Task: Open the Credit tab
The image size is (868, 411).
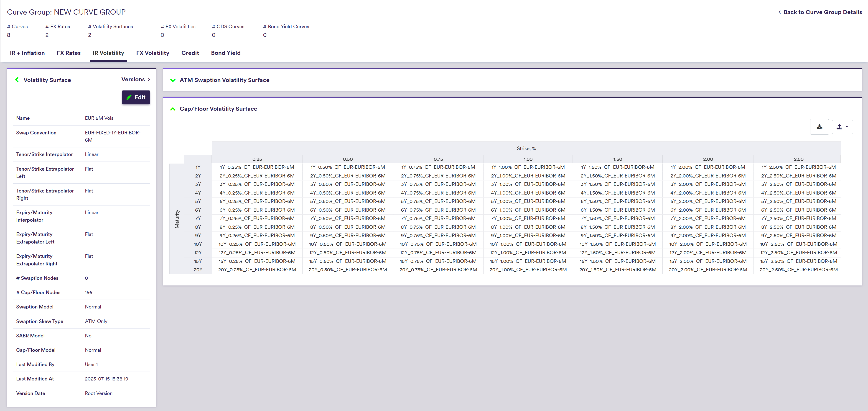Action: click(x=190, y=53)
